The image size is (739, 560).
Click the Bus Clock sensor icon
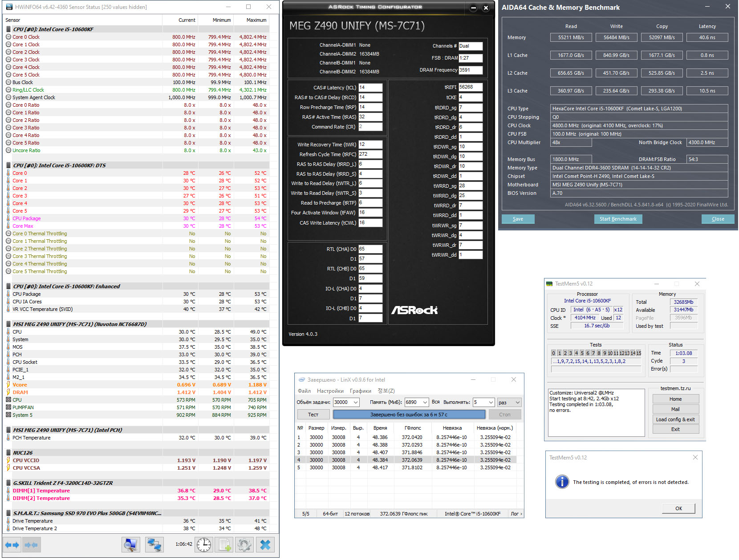[x=8, y=82]
